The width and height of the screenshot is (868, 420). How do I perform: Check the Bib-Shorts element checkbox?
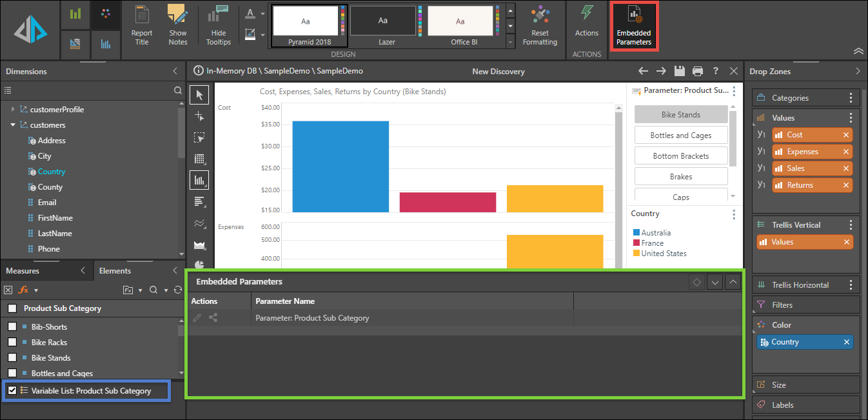point(12,326)
